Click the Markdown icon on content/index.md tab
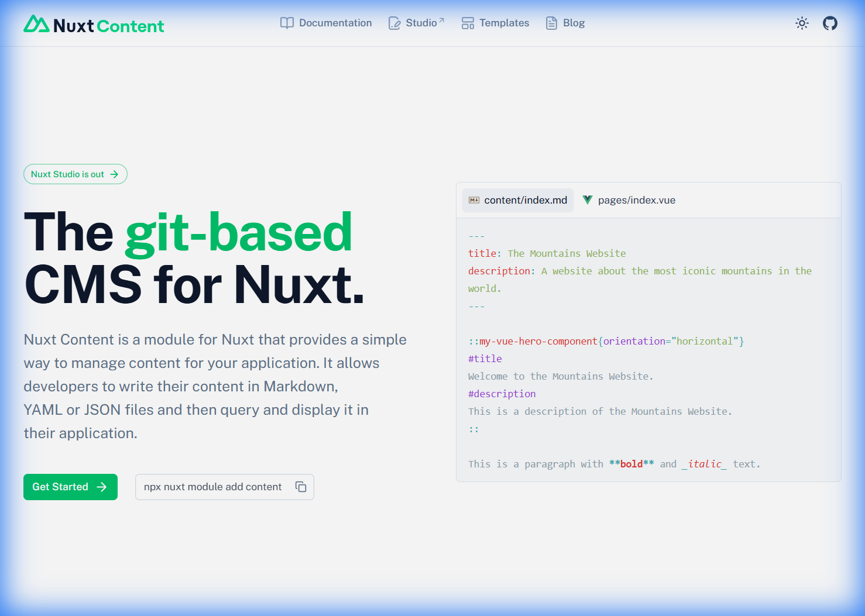 [x=474, y=200]
